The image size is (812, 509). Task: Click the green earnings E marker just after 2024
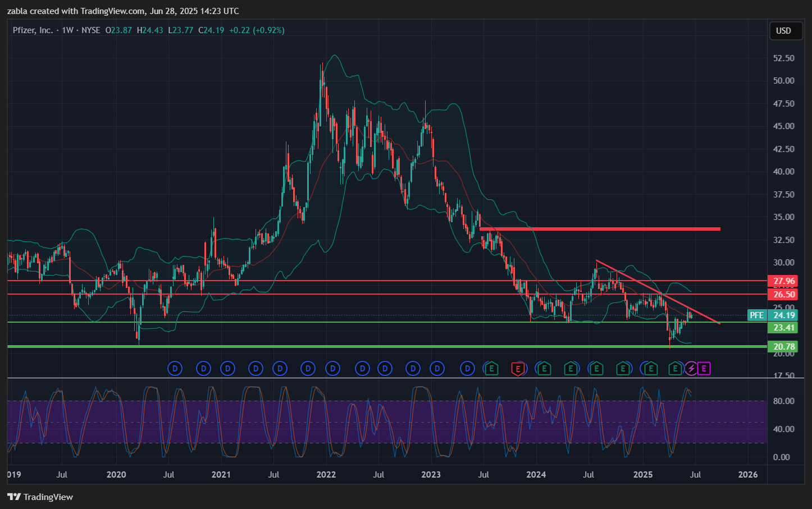(x=544, y=369)
